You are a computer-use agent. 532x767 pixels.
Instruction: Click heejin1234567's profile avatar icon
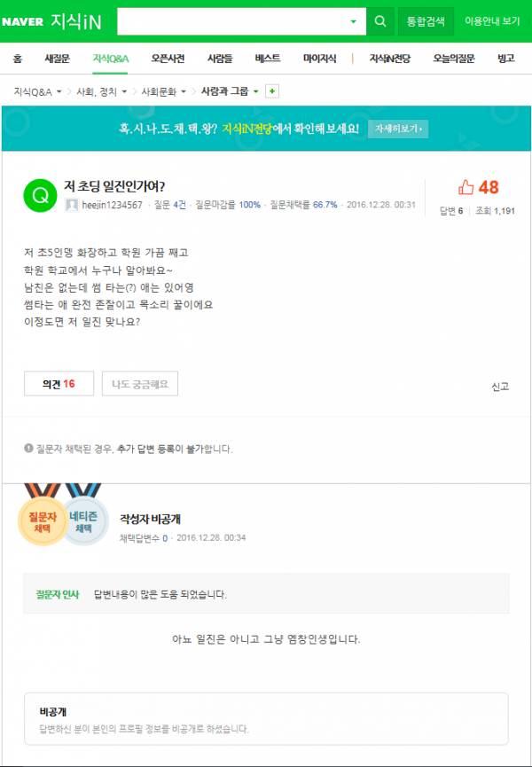point(72,205)
